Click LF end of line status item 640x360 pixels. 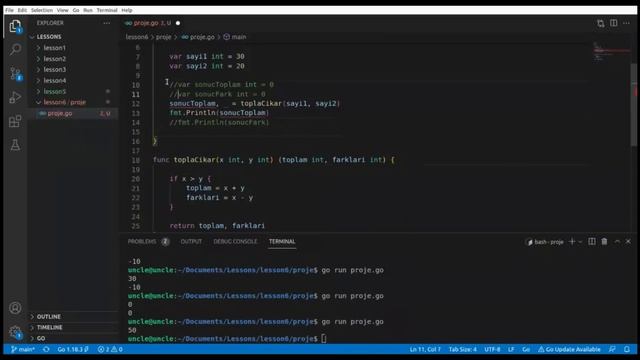click(511, 349)
